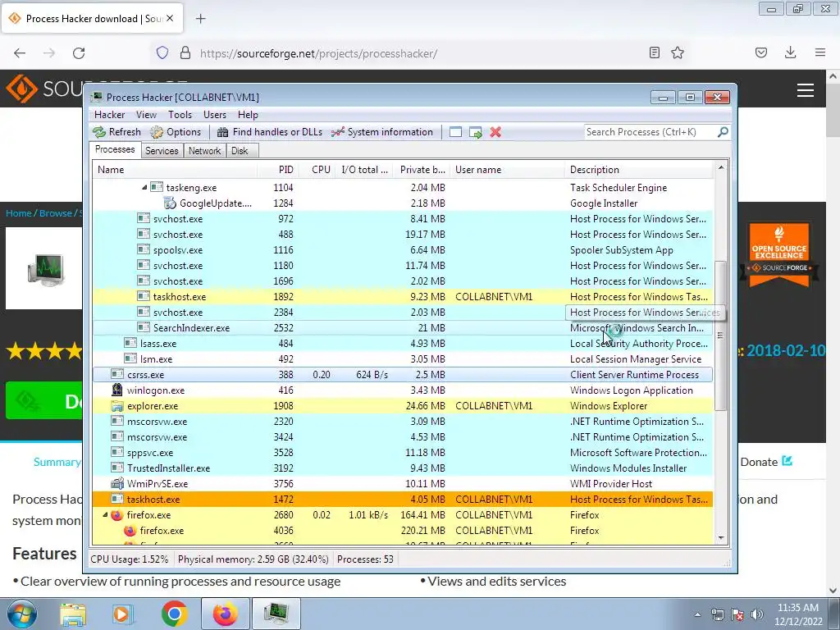Open System information graph icon
840x630 pixels.
[337, 132]
